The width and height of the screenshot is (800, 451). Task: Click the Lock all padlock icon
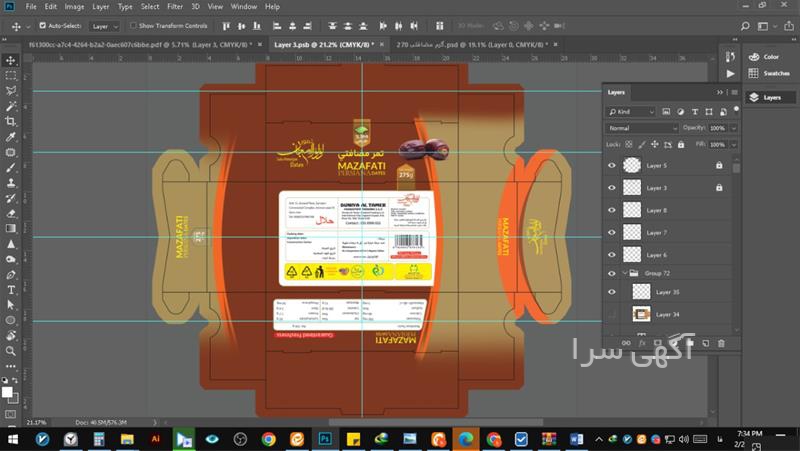coord(681,145)
